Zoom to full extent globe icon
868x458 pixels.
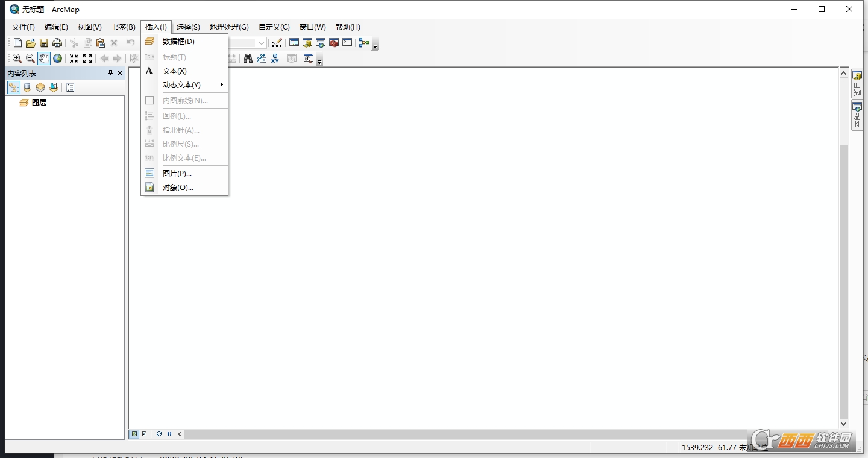(57, 59)
